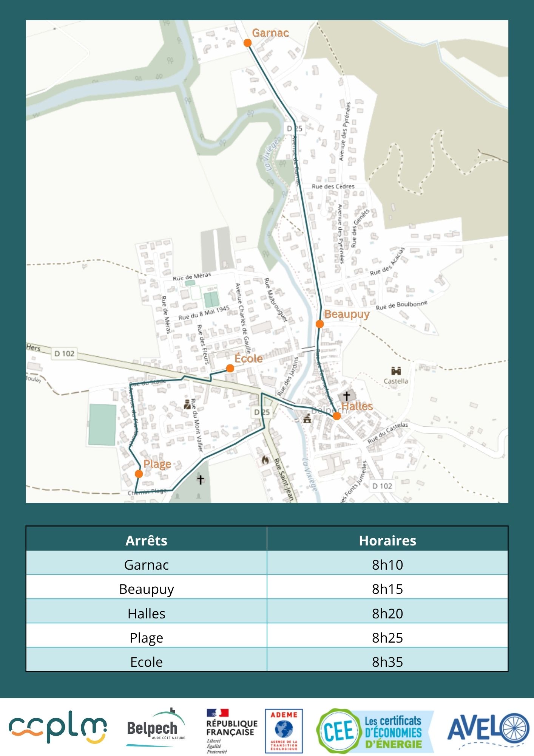Click the CEE energy certificates logo

375,731
